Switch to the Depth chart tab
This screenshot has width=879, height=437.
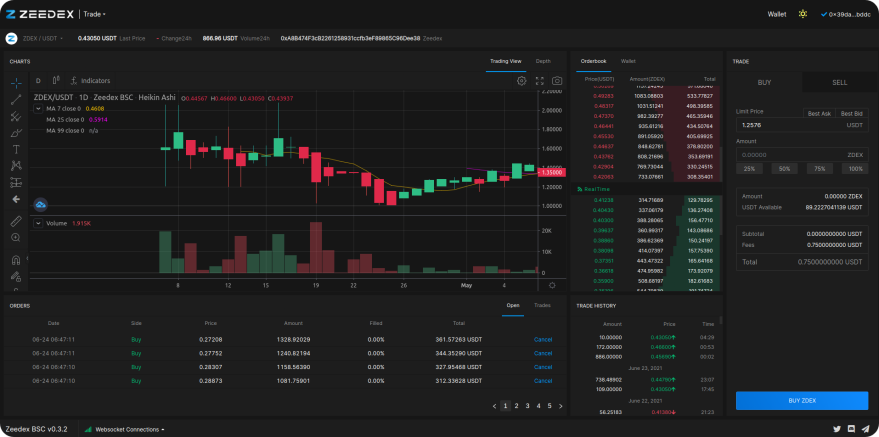(x=543, y=61)
